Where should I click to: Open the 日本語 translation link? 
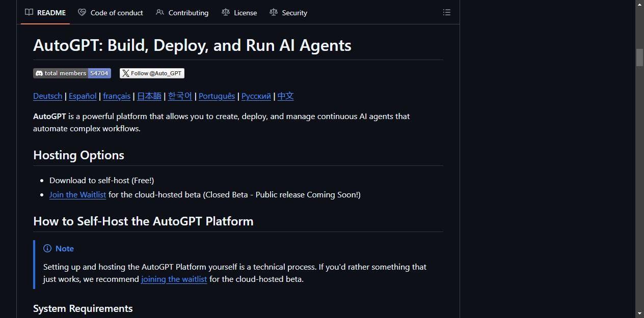coord(149,96)
